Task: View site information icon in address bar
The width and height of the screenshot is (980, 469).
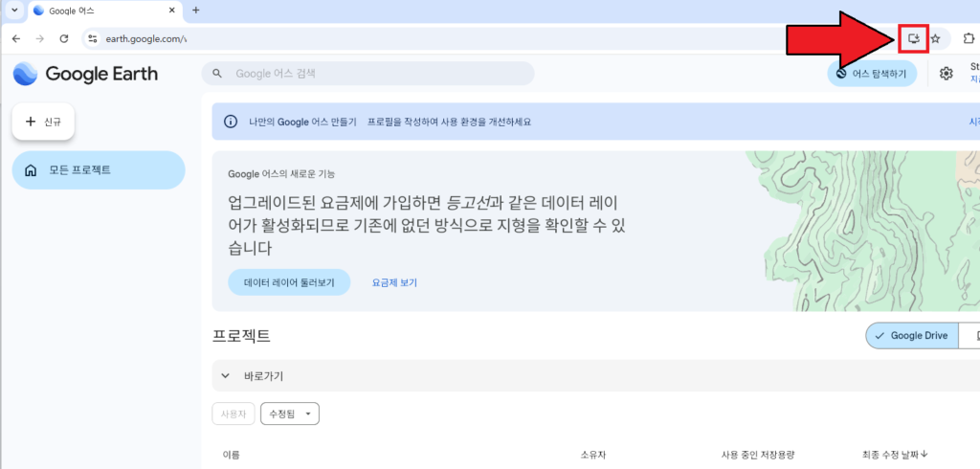Action: (x=93, y=38)
